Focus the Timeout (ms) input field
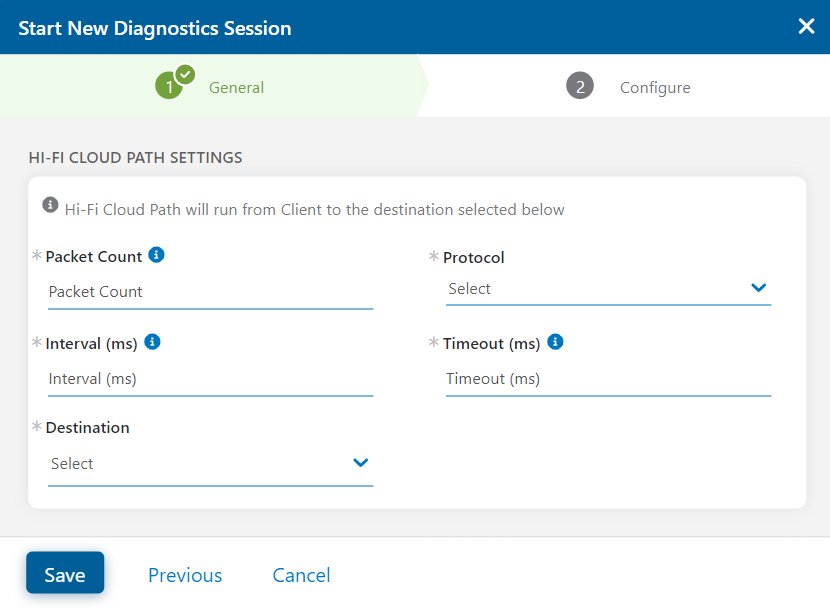The height and width of the screenshot is (608, 830). (608, 379)
